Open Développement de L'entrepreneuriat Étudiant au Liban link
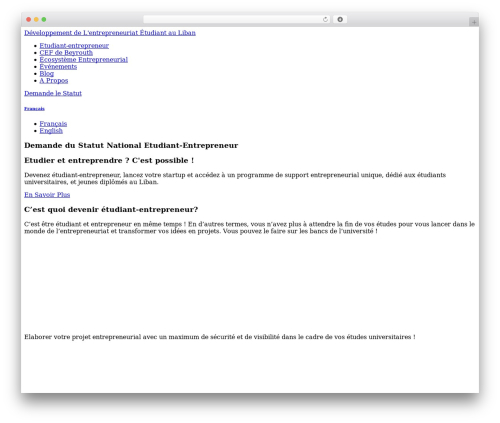The image size is (500, 423). 110,33
